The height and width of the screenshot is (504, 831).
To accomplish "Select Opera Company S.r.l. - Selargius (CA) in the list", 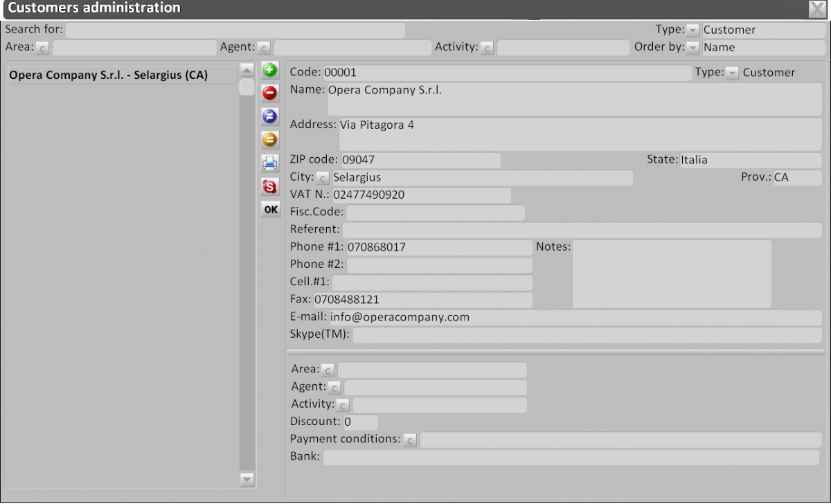I will coord(121,75).
